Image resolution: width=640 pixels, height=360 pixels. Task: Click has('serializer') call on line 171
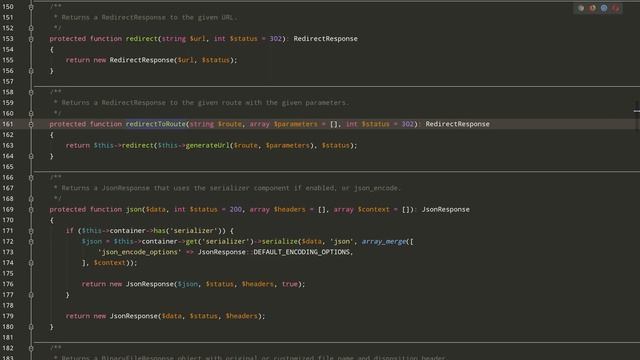(x=187, y=231)
